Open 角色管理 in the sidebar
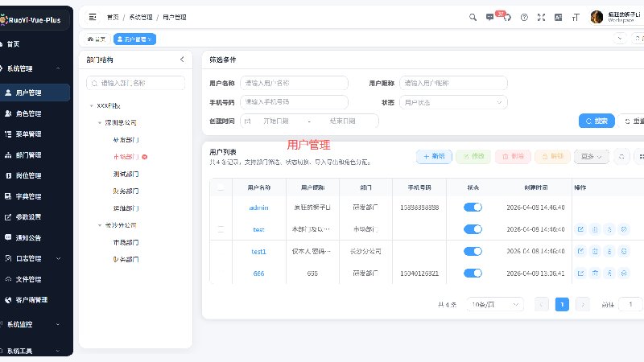The width and height of the screenshot is (644, 362). coord(28,113)
